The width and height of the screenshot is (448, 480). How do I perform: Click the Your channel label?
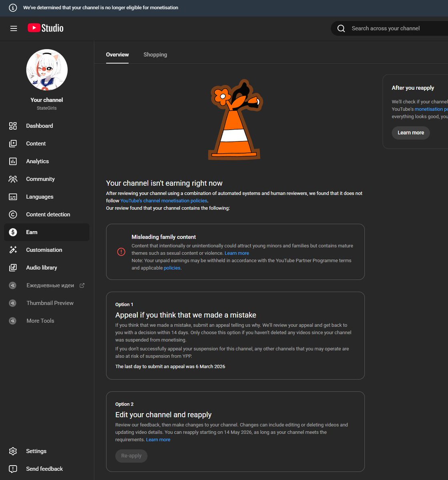tap(47, 100)
